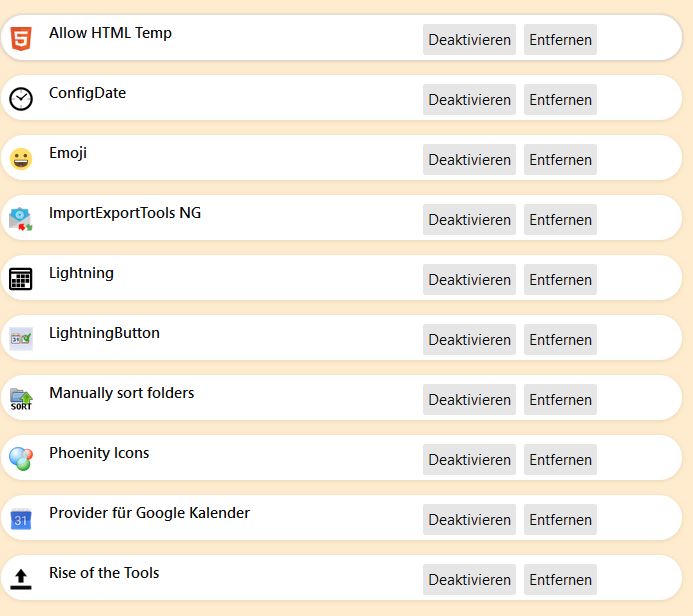693x616 pixels.
Task: Select the Rise of the Tools entry name
Action: click(x=104, y=573)
